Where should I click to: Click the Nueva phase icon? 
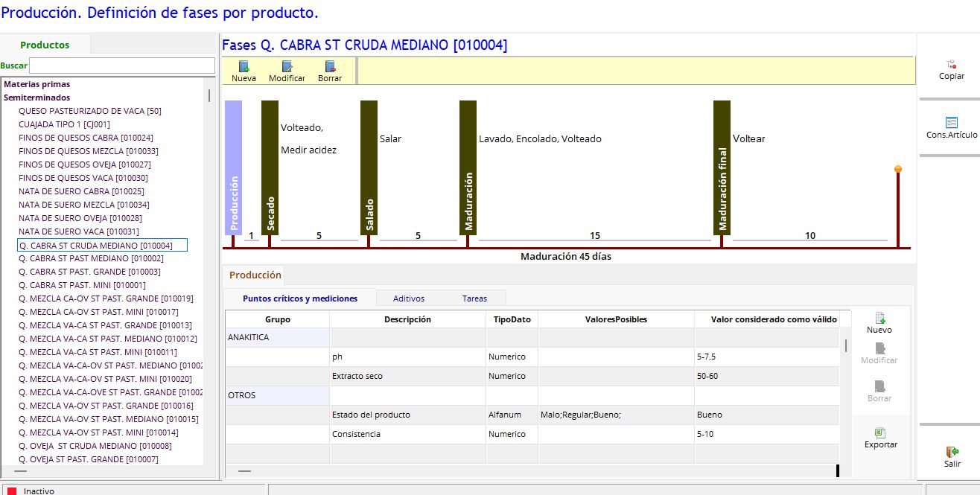pos(244,67)
